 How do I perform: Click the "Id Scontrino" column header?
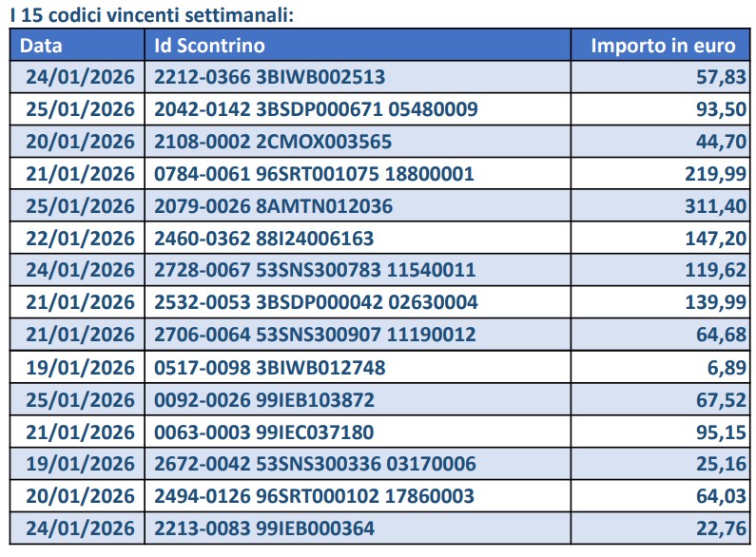coord(209,45)
